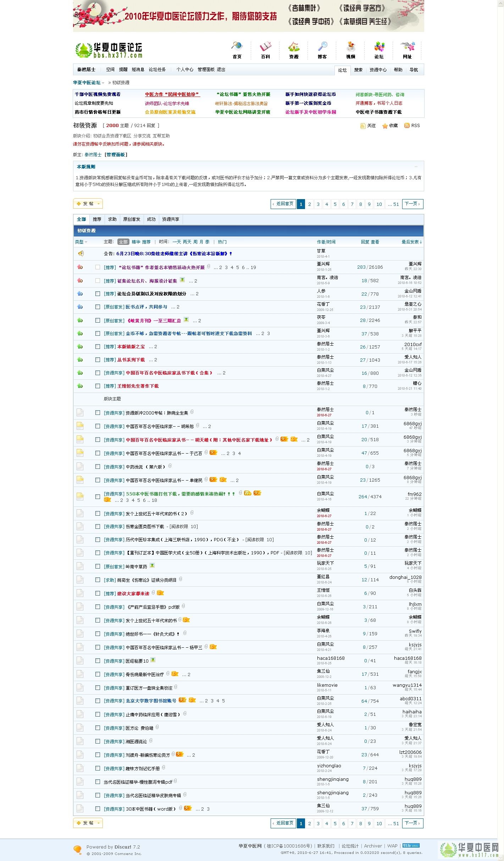Click the top plum blossom banner
The width and height of the screenshot is (504, 861).
click(x=248, y=16)
